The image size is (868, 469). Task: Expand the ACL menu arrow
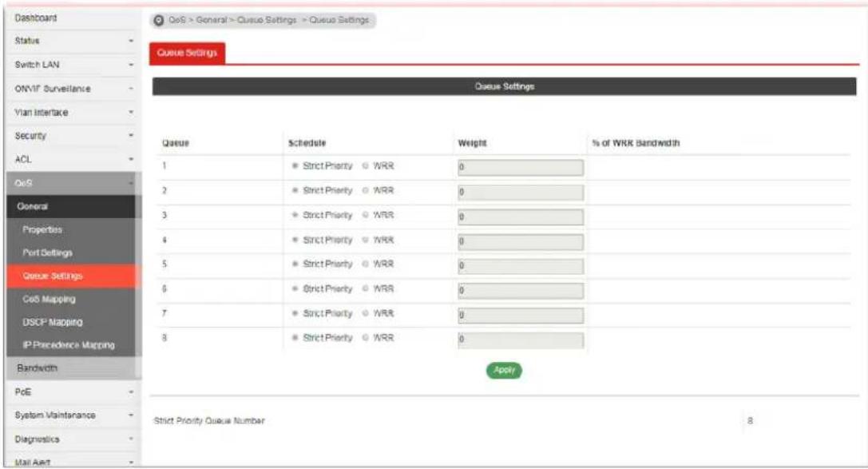click(x=131, y=160)
